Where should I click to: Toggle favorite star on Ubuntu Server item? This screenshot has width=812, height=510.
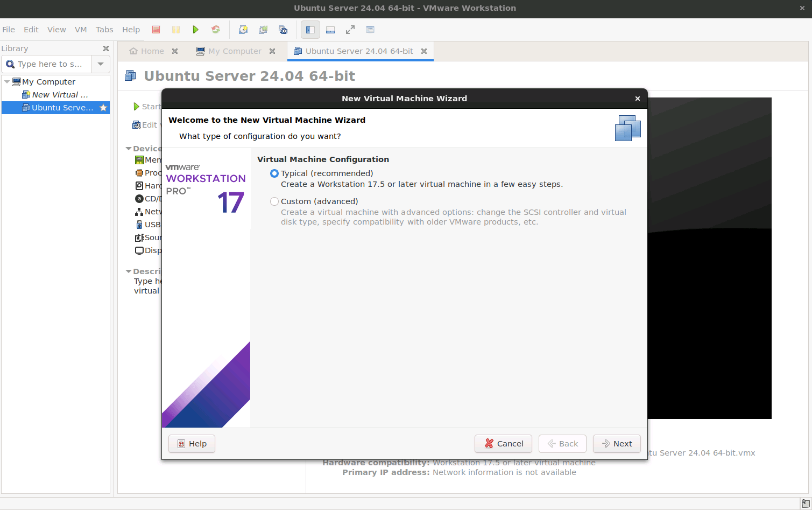pos(103,108)
